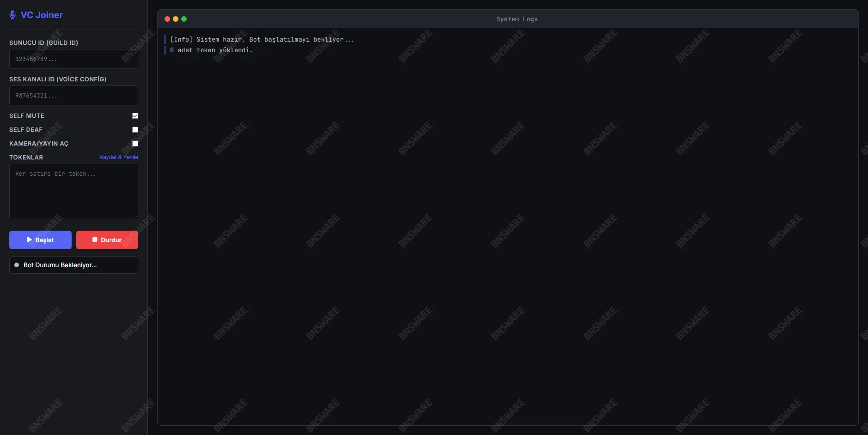Click the stop square icon in Durdur
The image size is (868, 435).
tap(95, 239)
